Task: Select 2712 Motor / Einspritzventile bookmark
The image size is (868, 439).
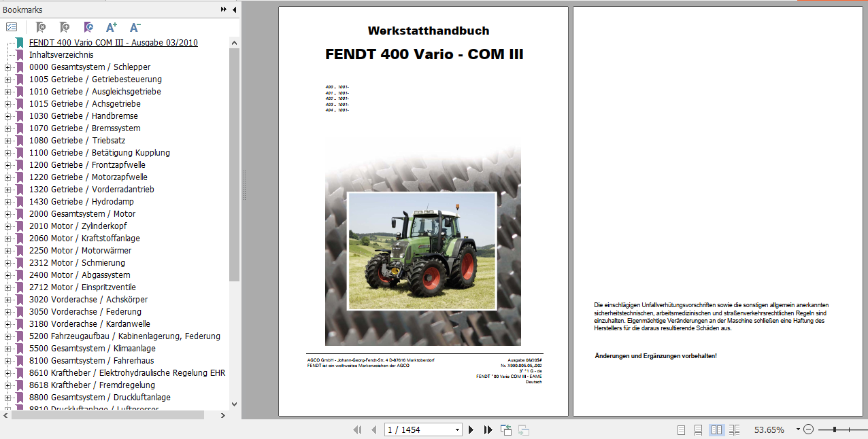Action: 82,287
